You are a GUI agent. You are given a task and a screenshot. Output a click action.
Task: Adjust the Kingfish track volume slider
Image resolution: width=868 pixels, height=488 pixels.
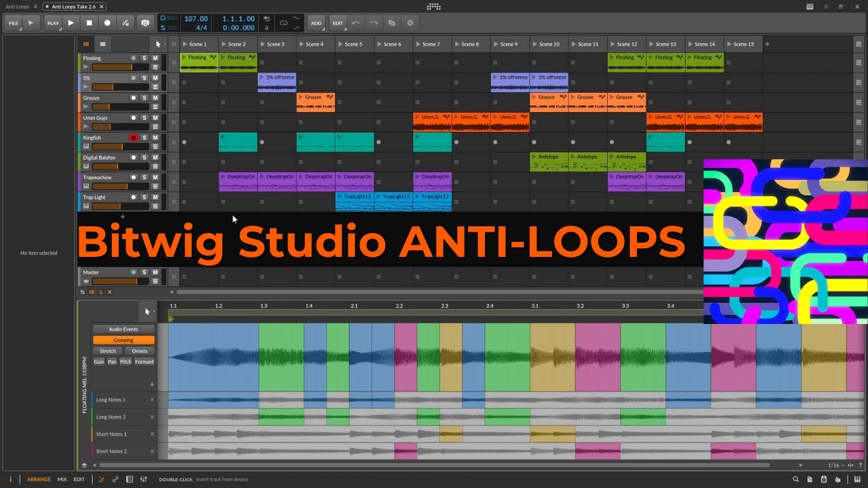point(121,146)
